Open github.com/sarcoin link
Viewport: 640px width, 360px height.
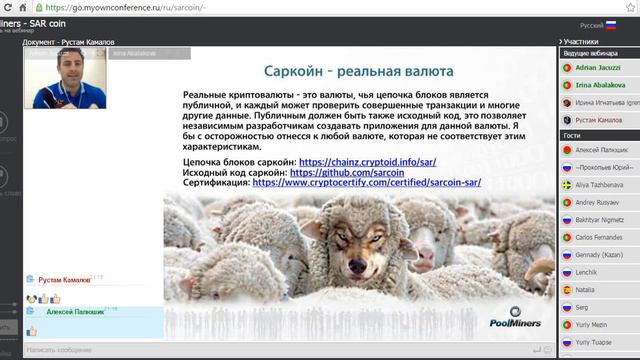coord(347,173)
